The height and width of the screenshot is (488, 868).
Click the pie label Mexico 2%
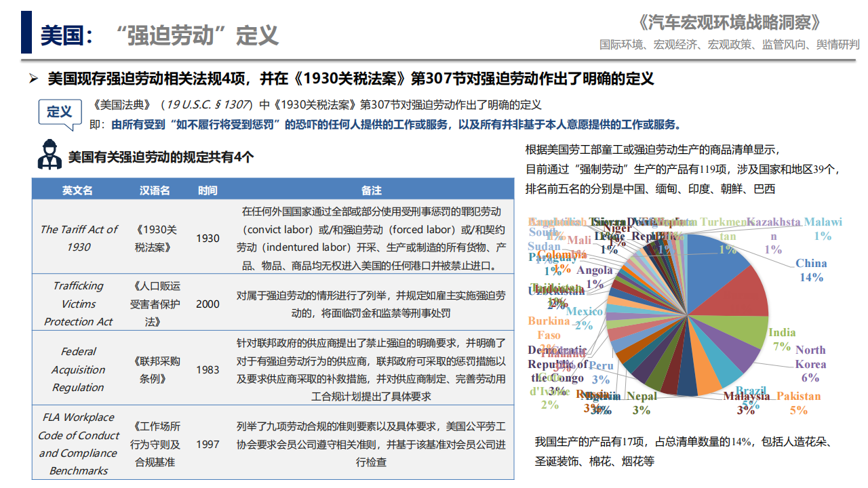584,318
